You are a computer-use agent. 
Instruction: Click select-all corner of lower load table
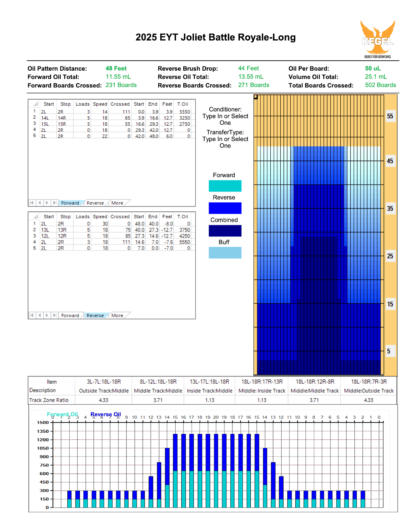point(35,217)
